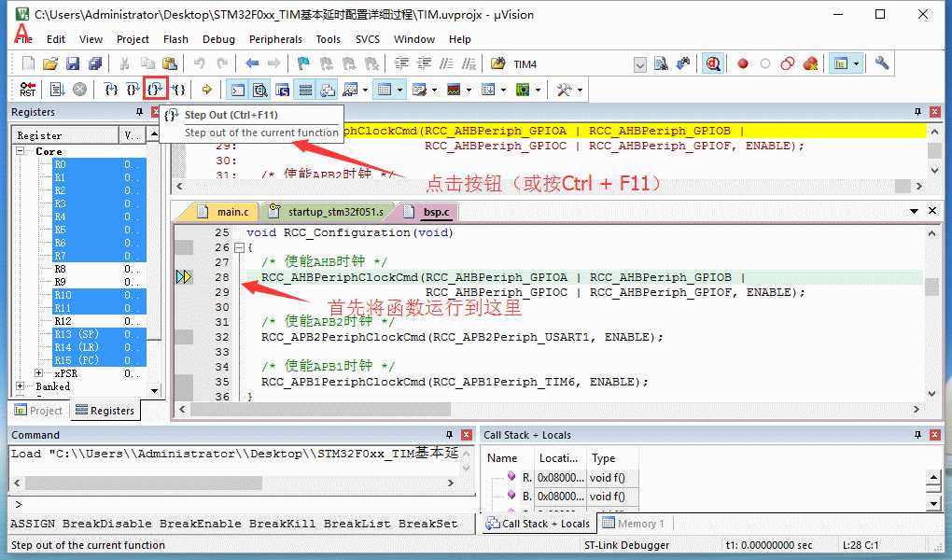Toggle the Registers Window button
This screenshot has height=560, width=952.
click(305, 90)
